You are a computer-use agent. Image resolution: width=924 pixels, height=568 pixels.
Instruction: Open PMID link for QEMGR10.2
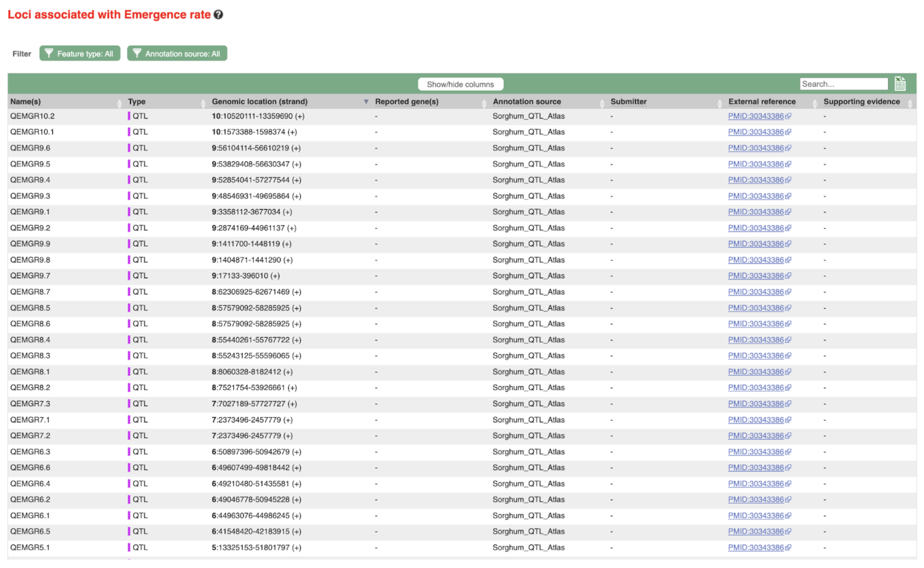click(x=755, y=116)
